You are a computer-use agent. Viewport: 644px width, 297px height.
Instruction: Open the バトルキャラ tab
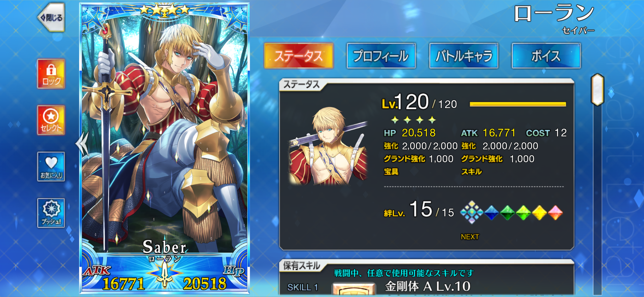click(x=464, y=56)
